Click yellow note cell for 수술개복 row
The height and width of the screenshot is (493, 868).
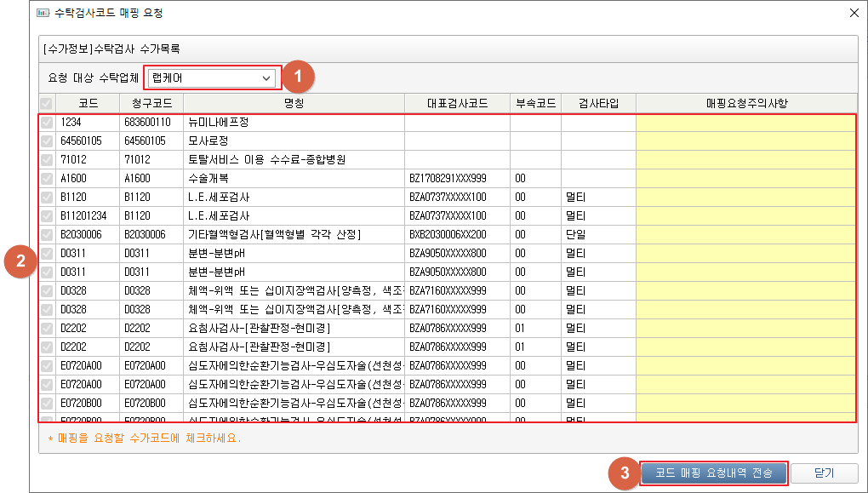(745, 179)
